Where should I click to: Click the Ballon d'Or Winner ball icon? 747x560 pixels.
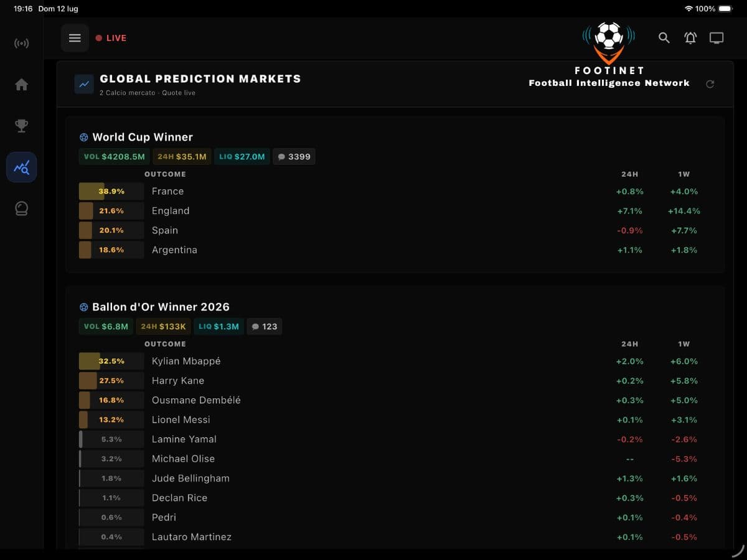coord(84,307)
